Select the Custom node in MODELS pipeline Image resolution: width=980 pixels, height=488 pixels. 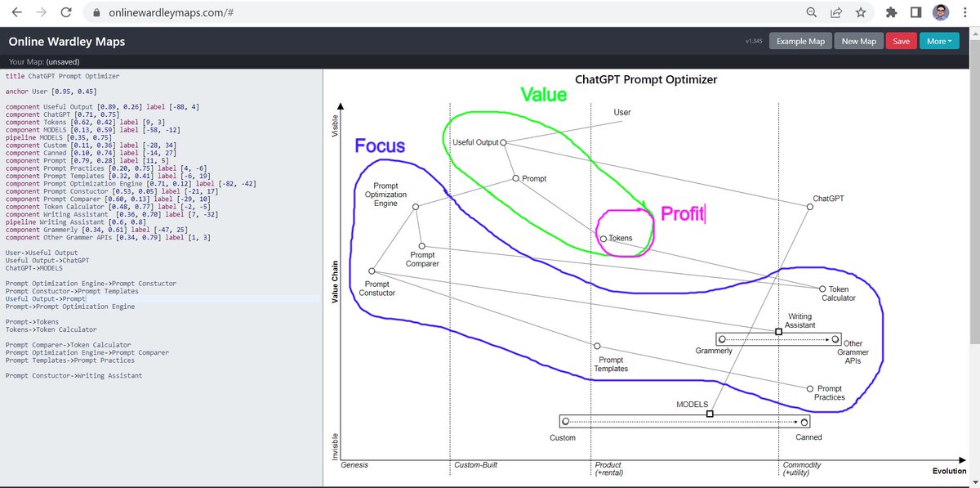[x=565, y=422]
